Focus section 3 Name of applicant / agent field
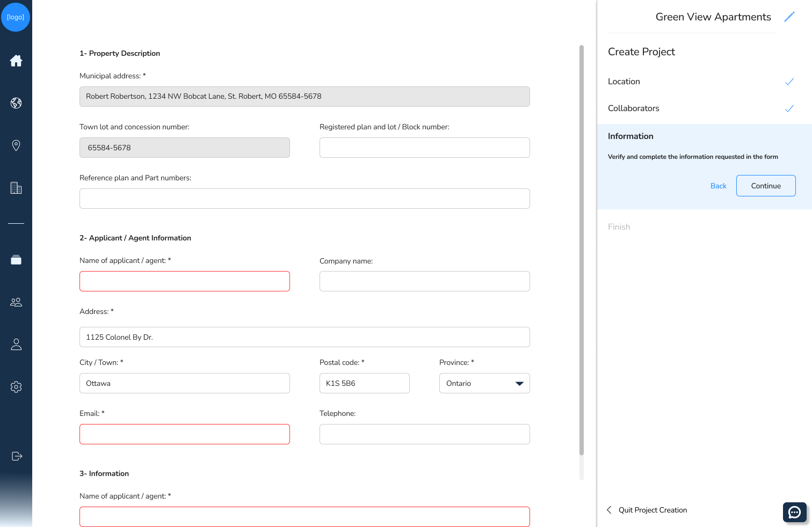Screen dimensions: 812x527 [x=305, y=517]
